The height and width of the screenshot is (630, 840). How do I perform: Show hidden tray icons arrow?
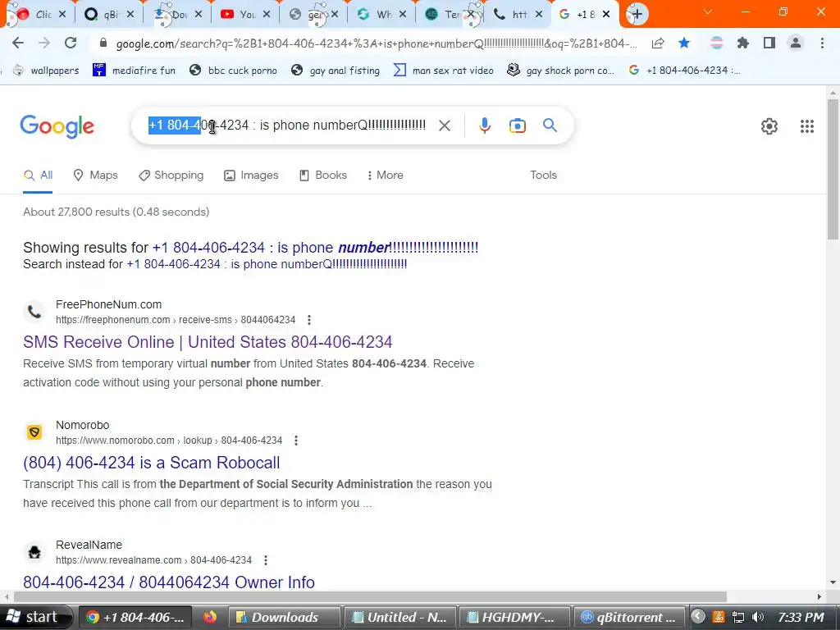pyautogui.click(x=697, y=617)
